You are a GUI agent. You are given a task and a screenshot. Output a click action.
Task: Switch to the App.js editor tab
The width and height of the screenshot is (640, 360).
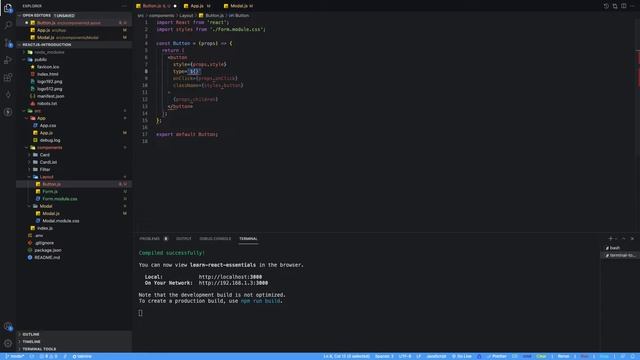[197, 6]
